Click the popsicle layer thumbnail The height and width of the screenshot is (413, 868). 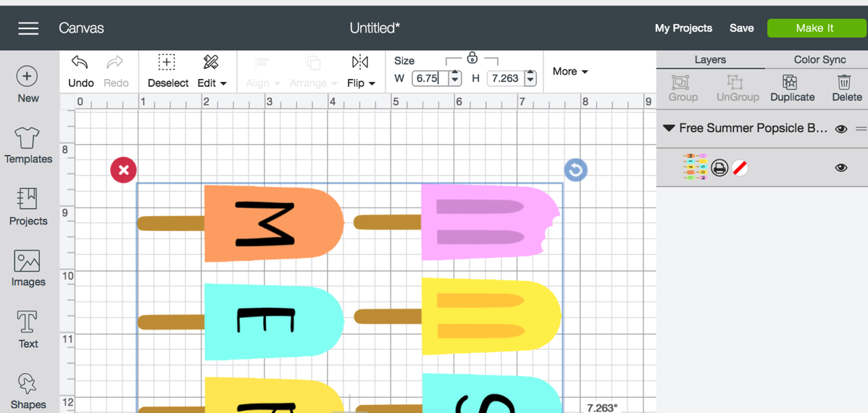click(x=695, y=167)
